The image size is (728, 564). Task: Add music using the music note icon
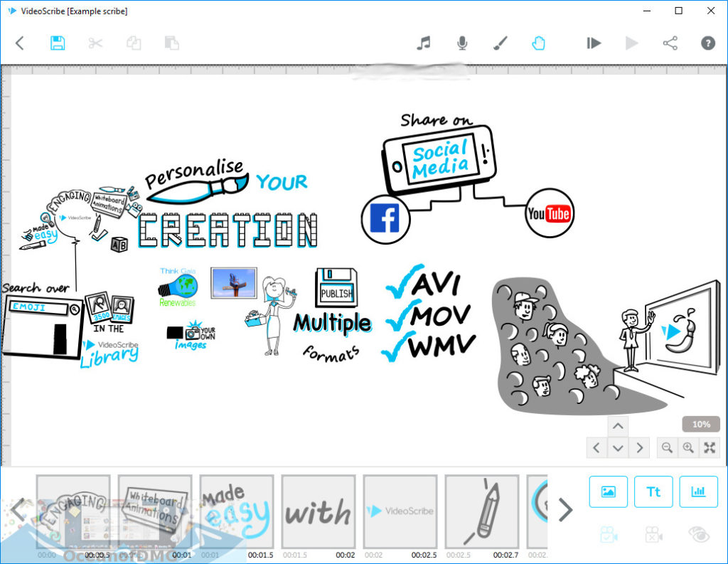click(424, 43)
